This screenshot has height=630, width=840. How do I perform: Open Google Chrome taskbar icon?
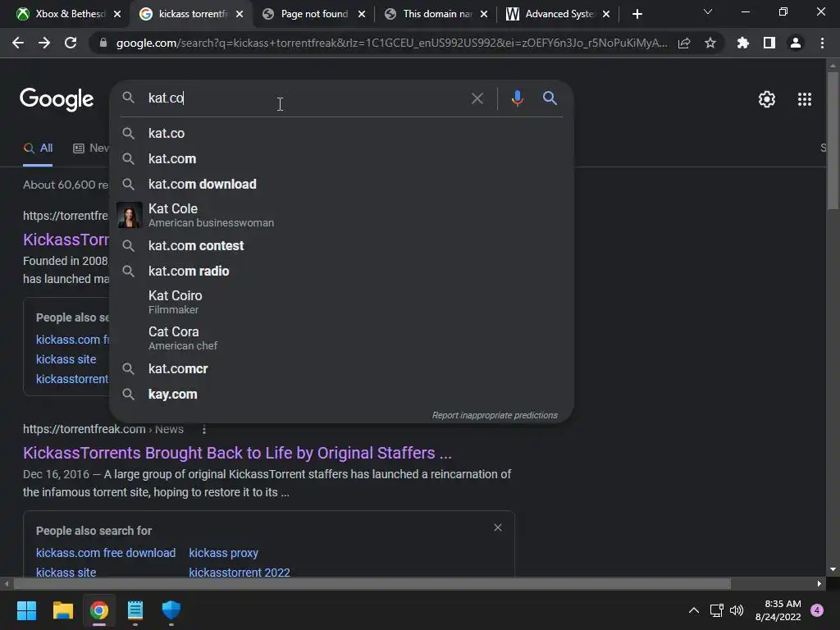[99, 610]
